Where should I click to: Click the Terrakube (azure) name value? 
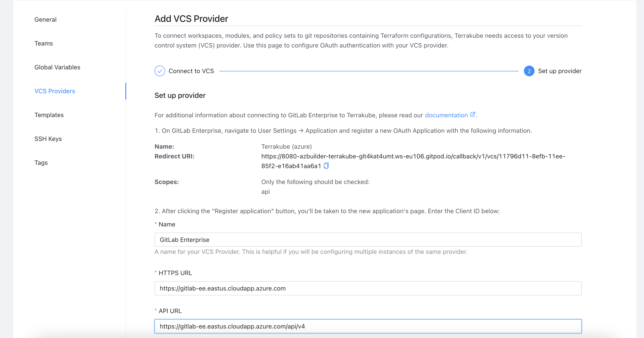click(286, 147)
